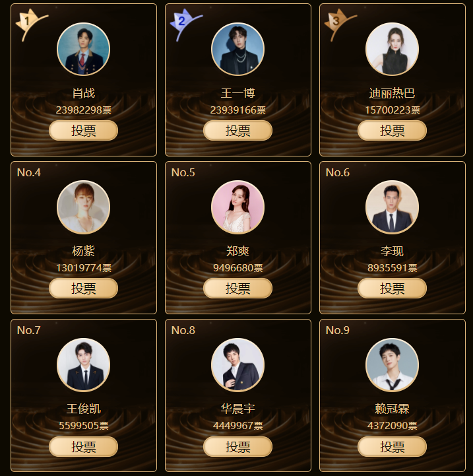
Task: Vote for 肖战 with the 投票 button
Action: coord(83,131)
